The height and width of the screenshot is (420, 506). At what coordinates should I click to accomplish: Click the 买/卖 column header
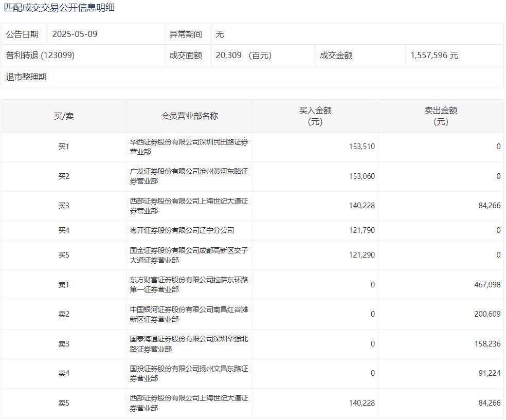pos(64,116)
